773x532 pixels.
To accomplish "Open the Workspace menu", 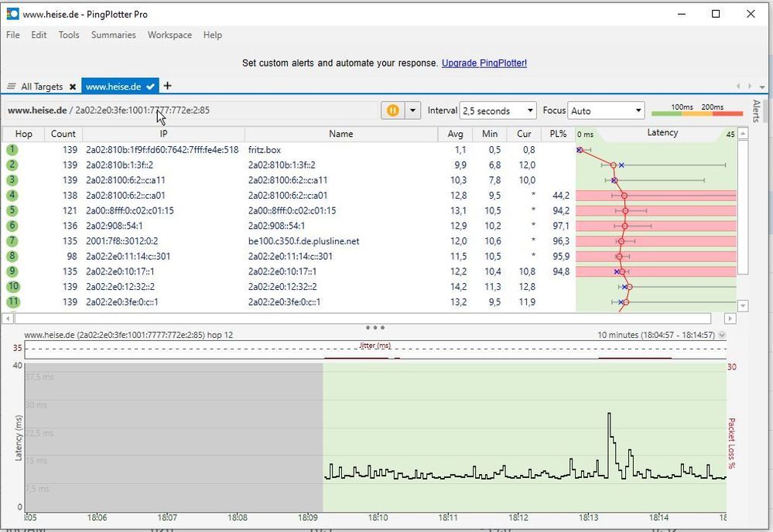I will pyautogui.click(x=169, y=35).
